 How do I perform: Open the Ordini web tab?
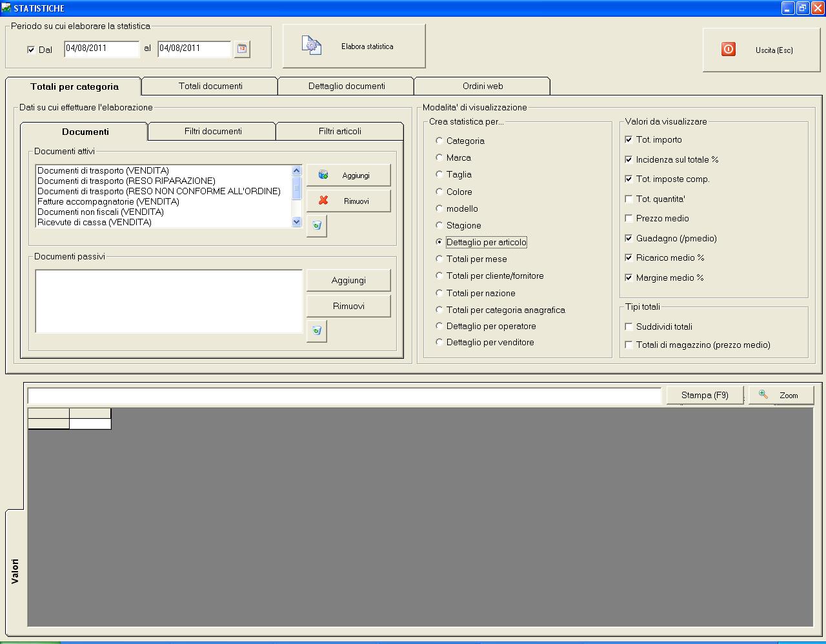(483, 86)
